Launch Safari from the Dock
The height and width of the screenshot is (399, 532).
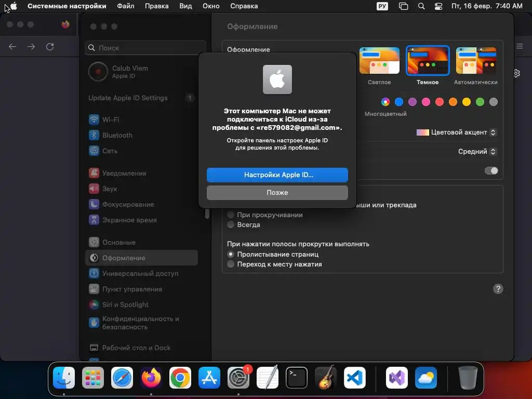pos(122,378)
